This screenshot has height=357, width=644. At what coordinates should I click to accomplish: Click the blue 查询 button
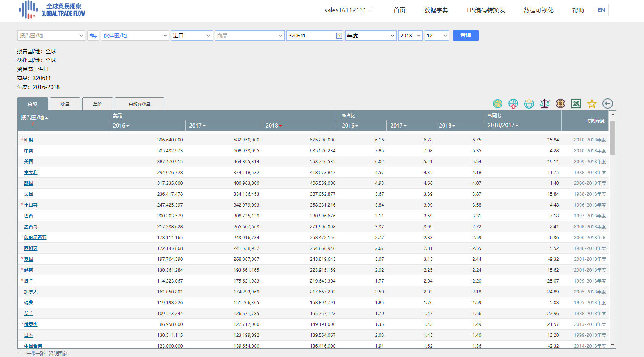465,36
